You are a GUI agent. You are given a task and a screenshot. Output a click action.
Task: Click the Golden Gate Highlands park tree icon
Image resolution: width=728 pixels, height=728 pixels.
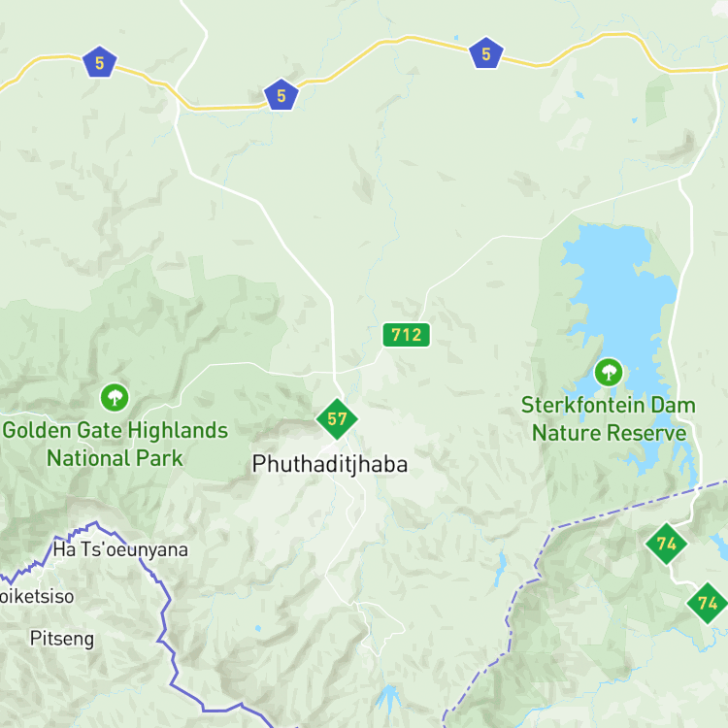(x=115, y=397)
